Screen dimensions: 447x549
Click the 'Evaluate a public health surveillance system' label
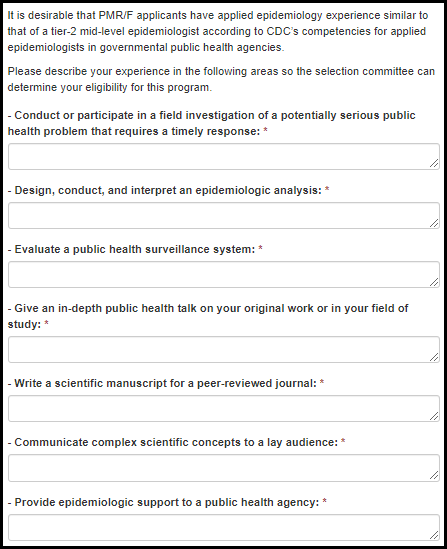[135, 249]
